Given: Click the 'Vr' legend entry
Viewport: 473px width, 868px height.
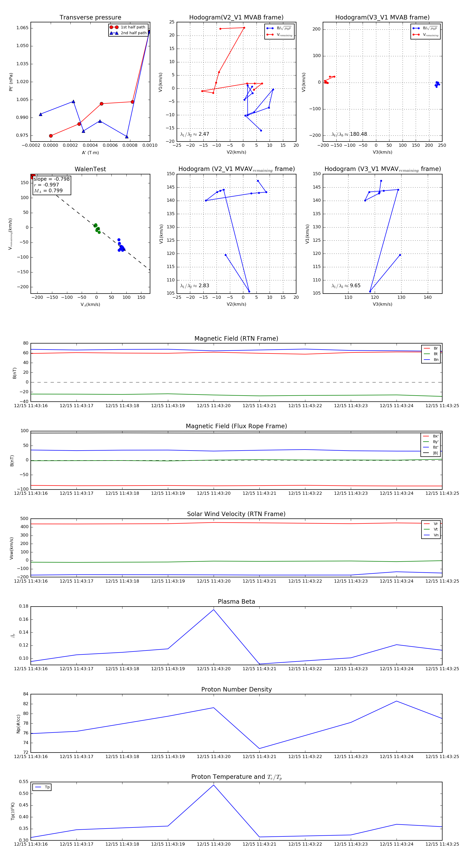Looking at the screenshot, I should click(x=431, y=524).
